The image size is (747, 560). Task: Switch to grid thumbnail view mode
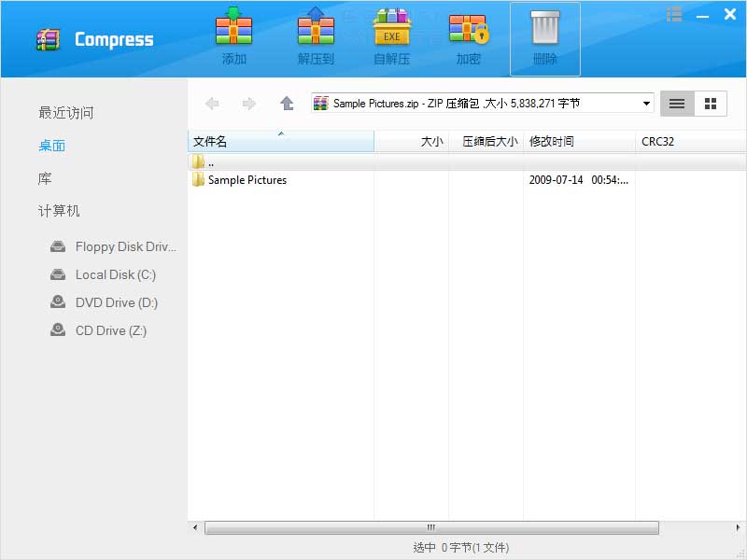[x=711, y=104]
